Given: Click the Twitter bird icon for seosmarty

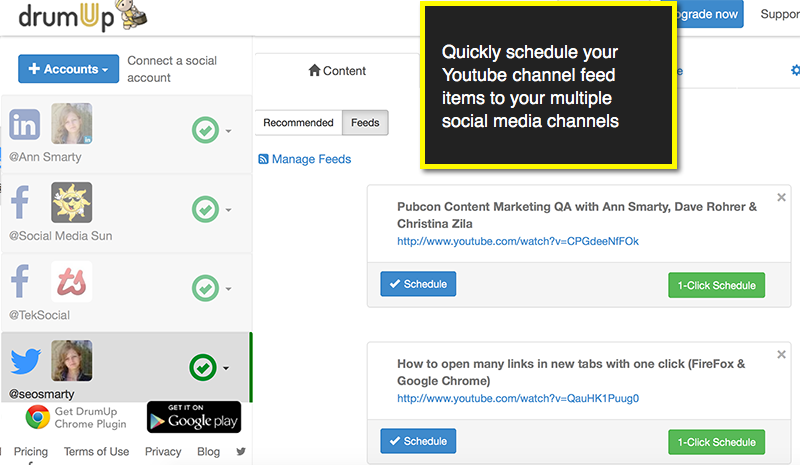Looking at the screenshot, I should click(x=26, y=361).
